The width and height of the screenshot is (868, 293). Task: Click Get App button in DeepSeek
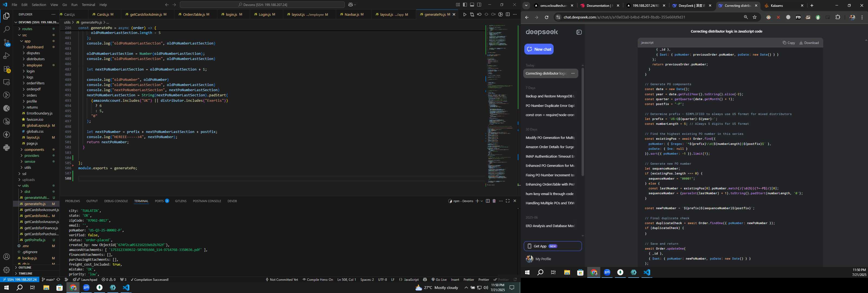[x=553, y=246]
